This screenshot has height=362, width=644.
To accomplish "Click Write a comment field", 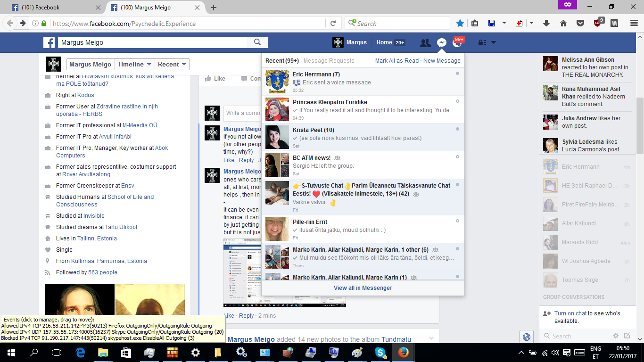I will (x=242, y=113).
